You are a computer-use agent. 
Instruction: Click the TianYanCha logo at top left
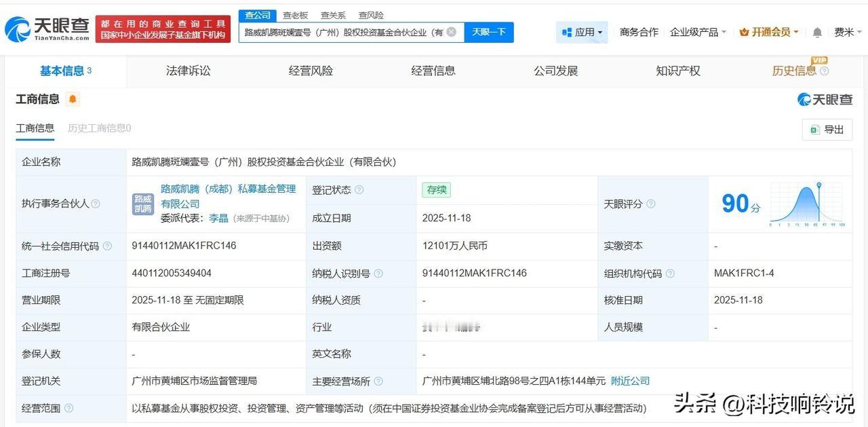pos(47,29)
